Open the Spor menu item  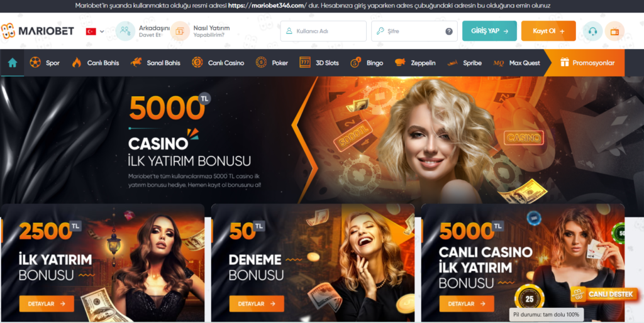pyautogui.click(x=45, y=63)
